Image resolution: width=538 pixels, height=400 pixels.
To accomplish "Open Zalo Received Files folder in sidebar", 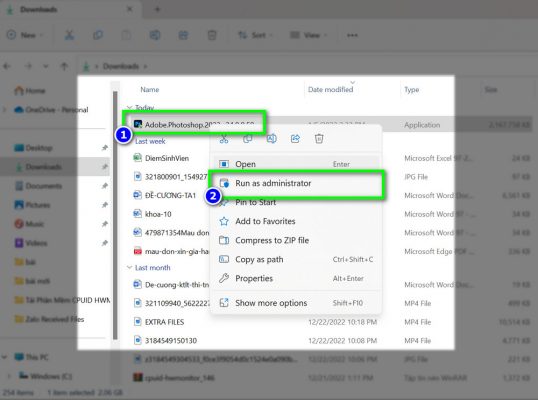I will pos(49,319).
